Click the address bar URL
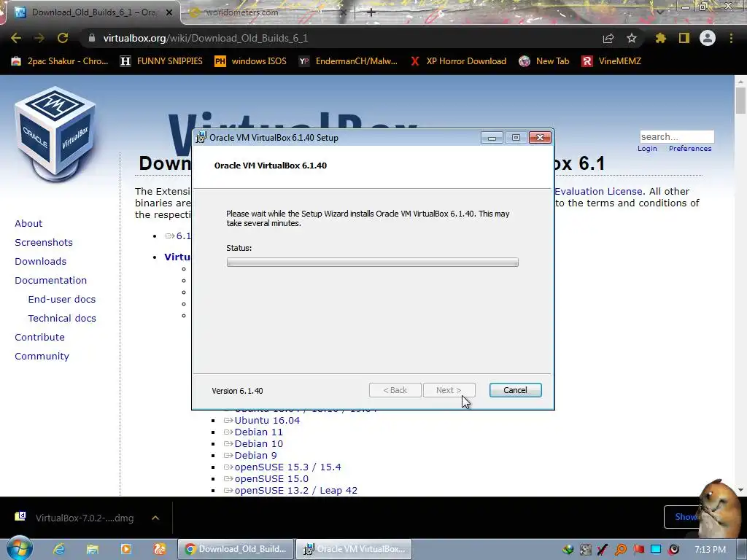 coord(206,38)
